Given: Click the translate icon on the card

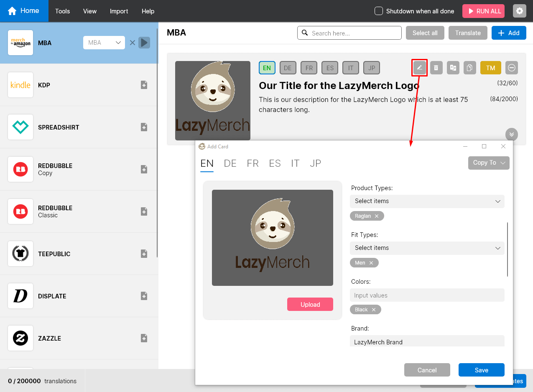Looking at the screenshot, I should (x=453, y=68).
